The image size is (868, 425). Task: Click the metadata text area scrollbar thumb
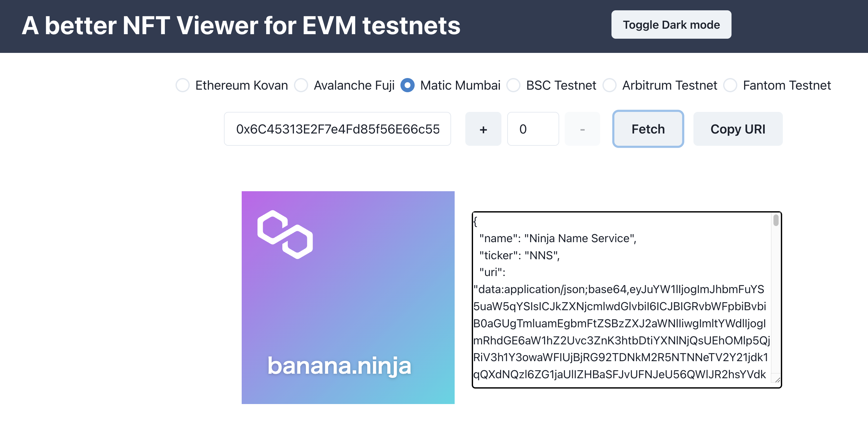coord(776,220)
